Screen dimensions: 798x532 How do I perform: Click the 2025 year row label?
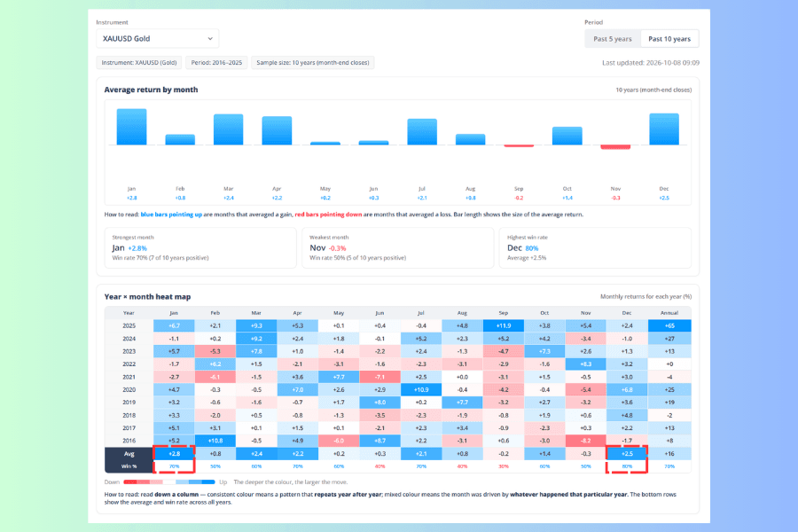(129, 325)
